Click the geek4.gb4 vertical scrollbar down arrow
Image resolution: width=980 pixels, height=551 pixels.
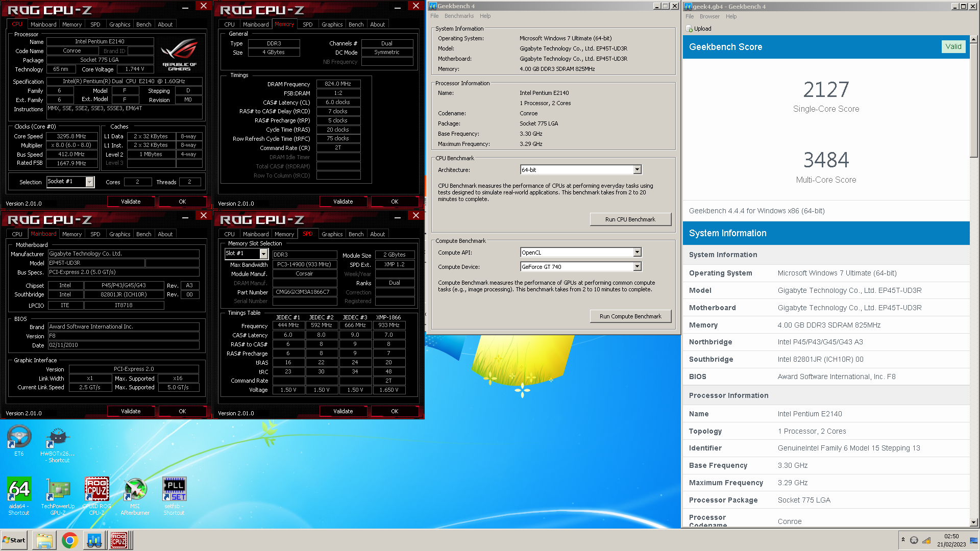tap(974, 522)
